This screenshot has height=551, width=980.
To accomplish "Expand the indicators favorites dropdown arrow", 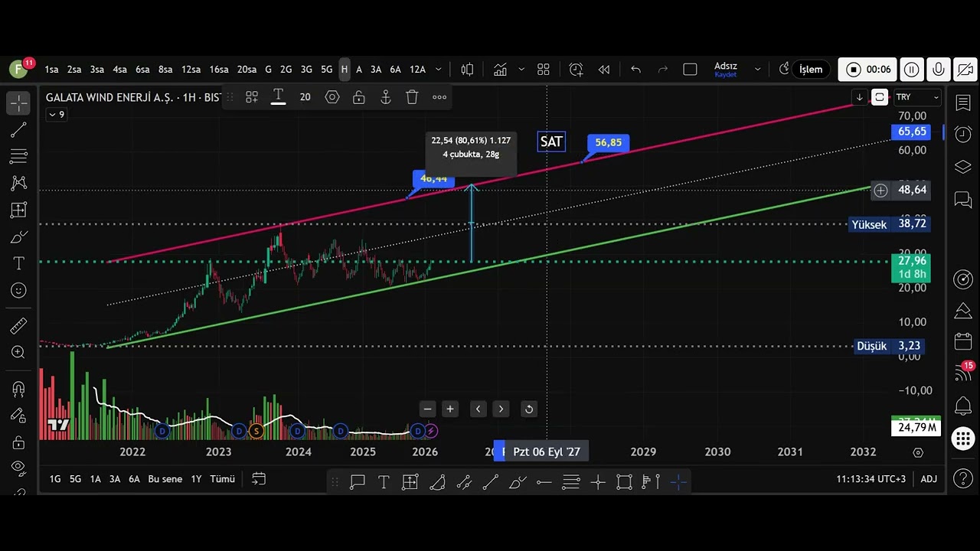I will coord(521,70).
